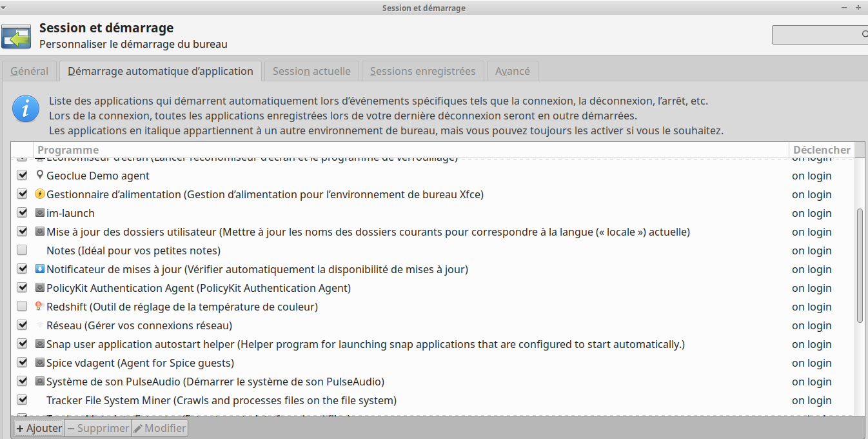The image size is (868, 439).
Task: Uncheck Tracker File System Miner checkbox
Action: [x=22, y=400]
